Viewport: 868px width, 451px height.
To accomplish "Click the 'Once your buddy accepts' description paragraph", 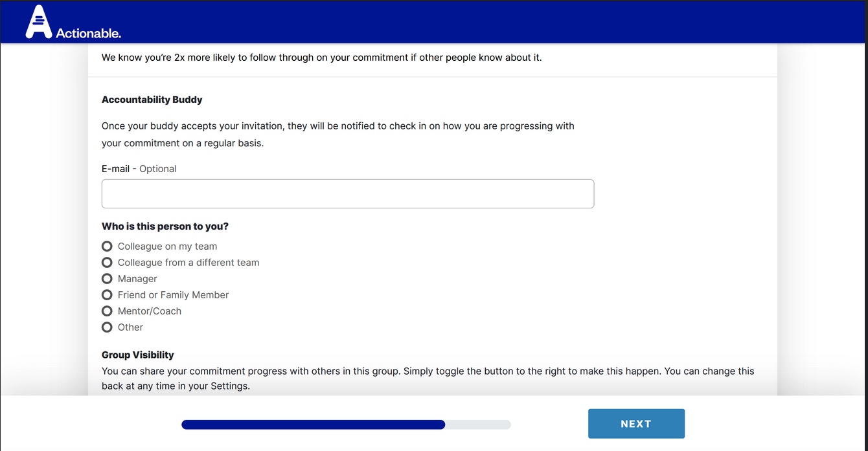I will pyautogui.click(x=337, y=134).
